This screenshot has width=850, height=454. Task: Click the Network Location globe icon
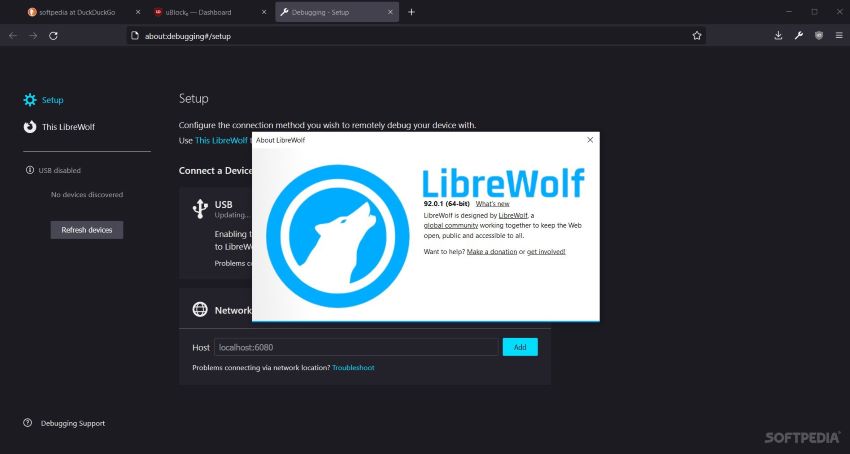click(x=200, y=309)
